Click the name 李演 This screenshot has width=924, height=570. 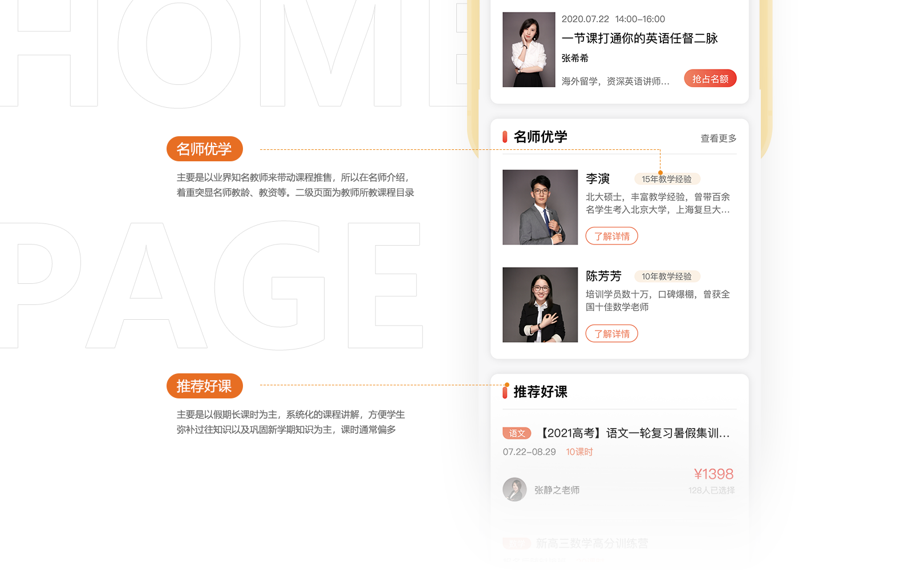[x=598, y=179]
